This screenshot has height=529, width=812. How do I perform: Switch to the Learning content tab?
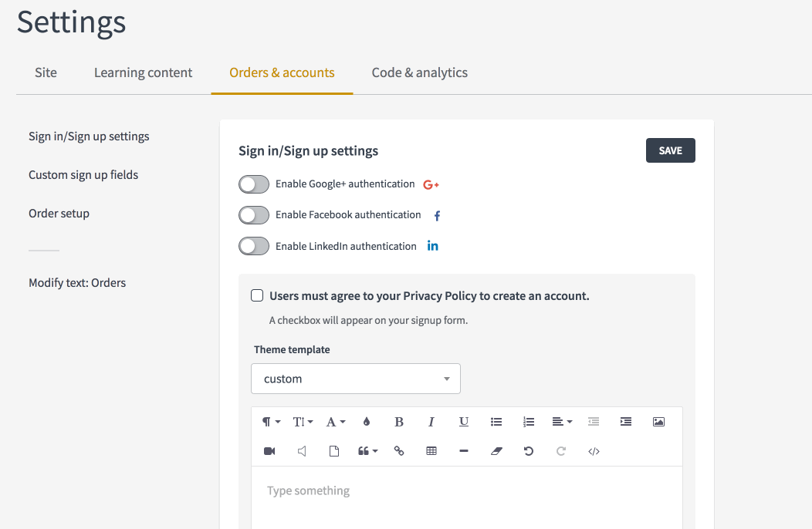[143, 72]
